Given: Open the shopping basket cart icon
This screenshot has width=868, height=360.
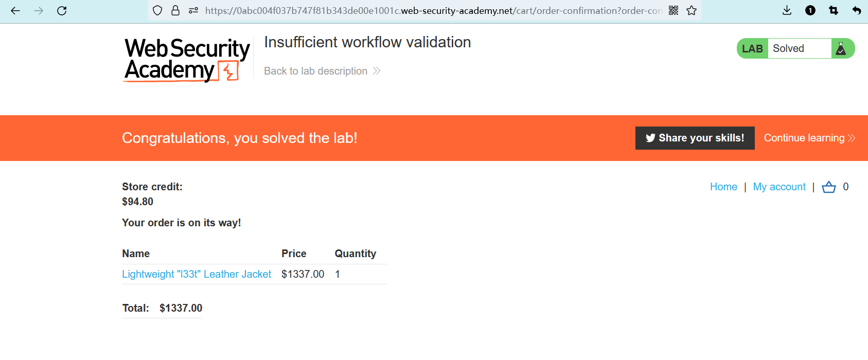Looking at the screenshot, I should point(829,187).
